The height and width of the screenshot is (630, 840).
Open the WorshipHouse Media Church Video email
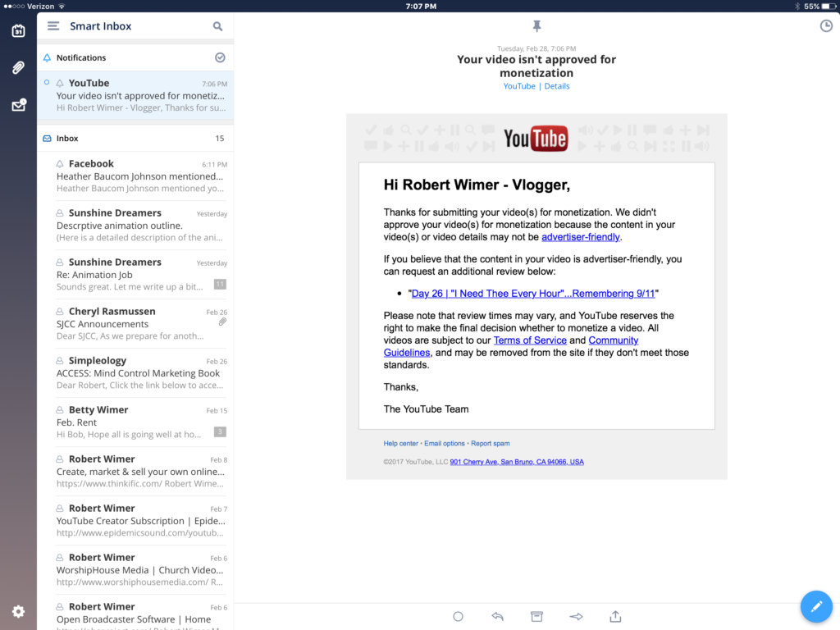[x=135, y=570]
